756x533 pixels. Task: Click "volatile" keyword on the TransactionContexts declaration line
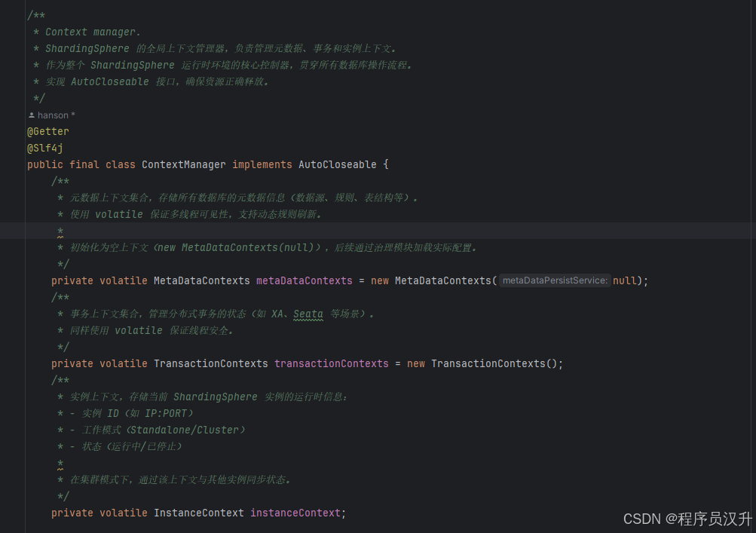click(124, 363)
